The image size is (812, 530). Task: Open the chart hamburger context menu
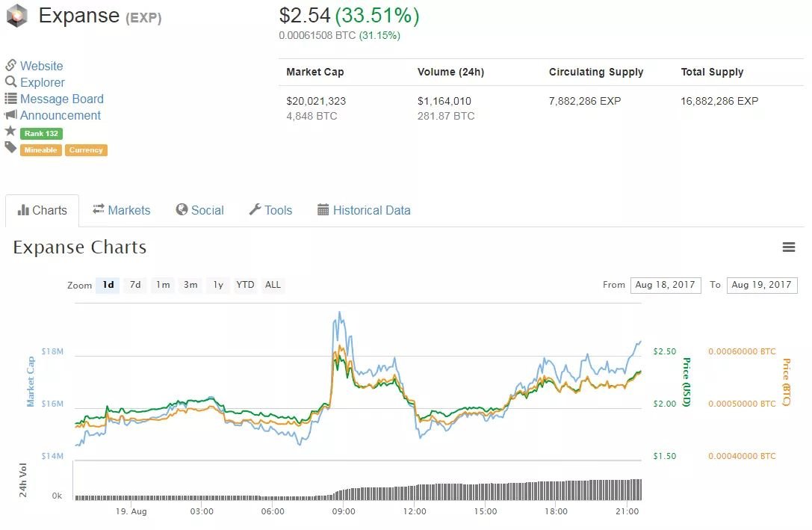[788, 247]
